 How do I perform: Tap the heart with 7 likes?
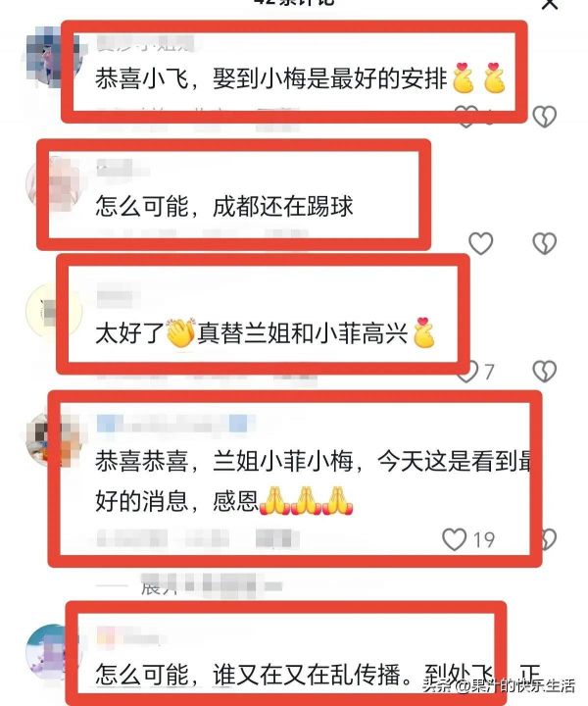point(467,372)
